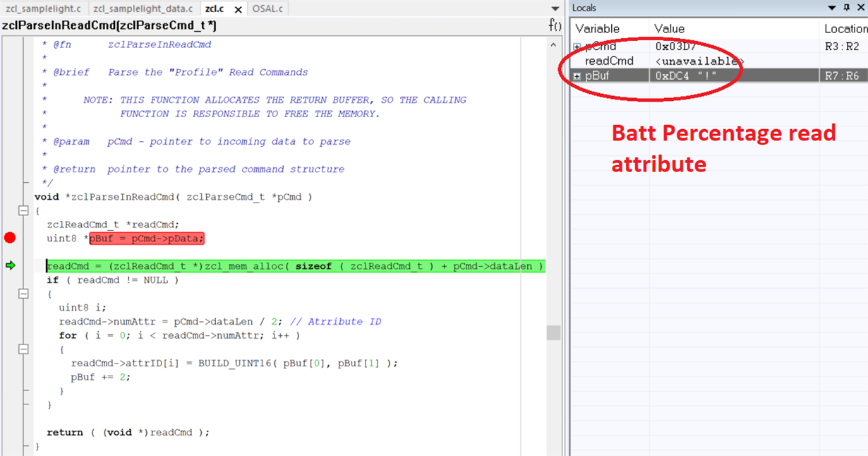The image size is (868, 456).
Task: Collapse the for-loop fold marker
Action: [23, 349]
